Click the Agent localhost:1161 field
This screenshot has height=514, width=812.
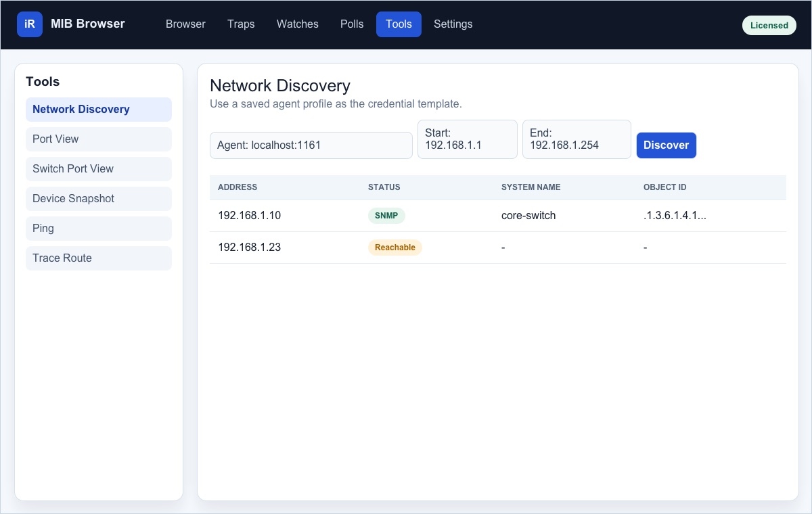311,145
